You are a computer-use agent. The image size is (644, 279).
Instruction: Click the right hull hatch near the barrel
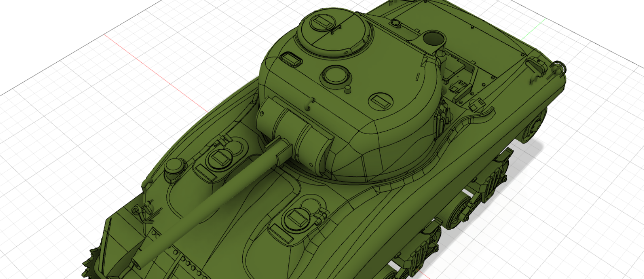click(298, 219)
